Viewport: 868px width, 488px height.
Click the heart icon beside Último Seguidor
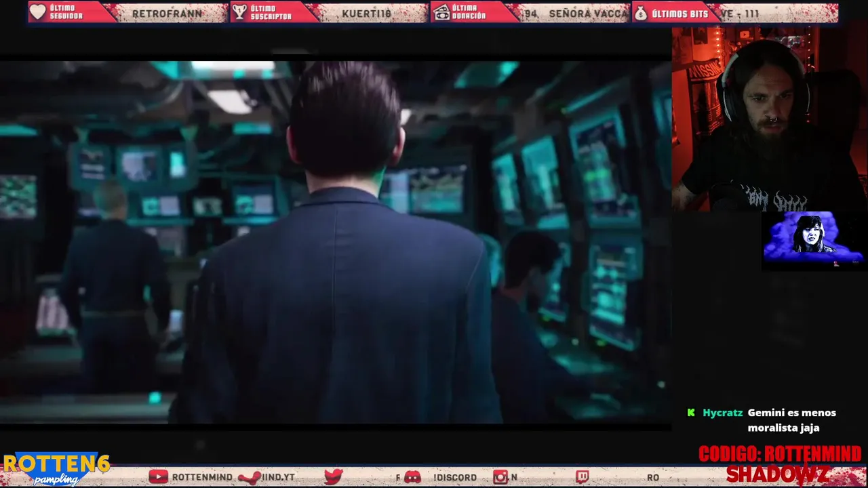click(38, 12)
